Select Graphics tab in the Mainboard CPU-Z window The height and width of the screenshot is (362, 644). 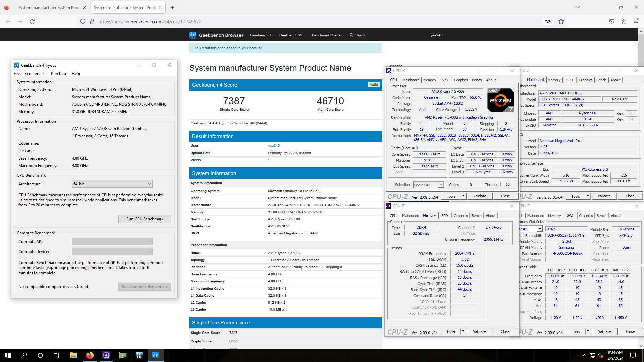click(x=585, y=80)
